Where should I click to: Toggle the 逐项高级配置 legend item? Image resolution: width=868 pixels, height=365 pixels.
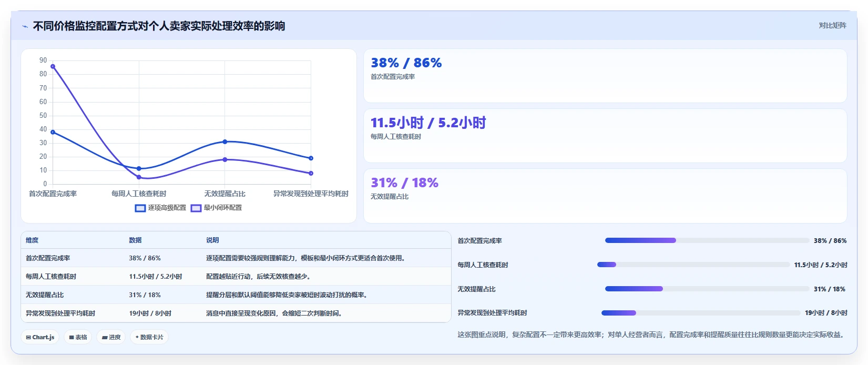161,208
